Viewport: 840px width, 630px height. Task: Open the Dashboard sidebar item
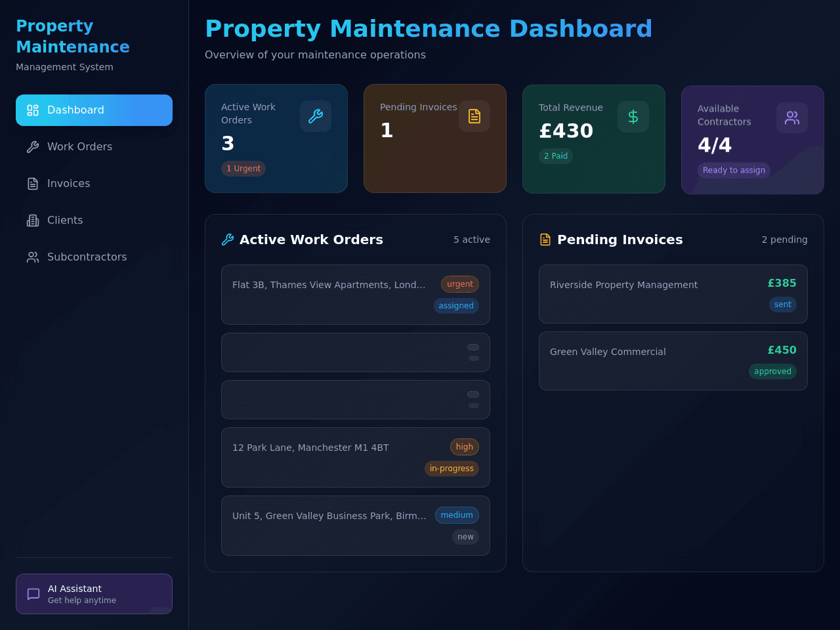coord(94,110)
